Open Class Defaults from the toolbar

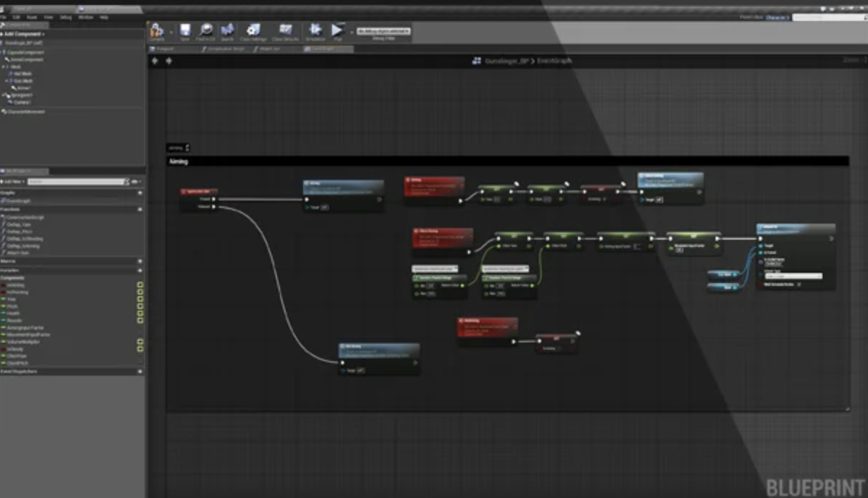point(286,31)
